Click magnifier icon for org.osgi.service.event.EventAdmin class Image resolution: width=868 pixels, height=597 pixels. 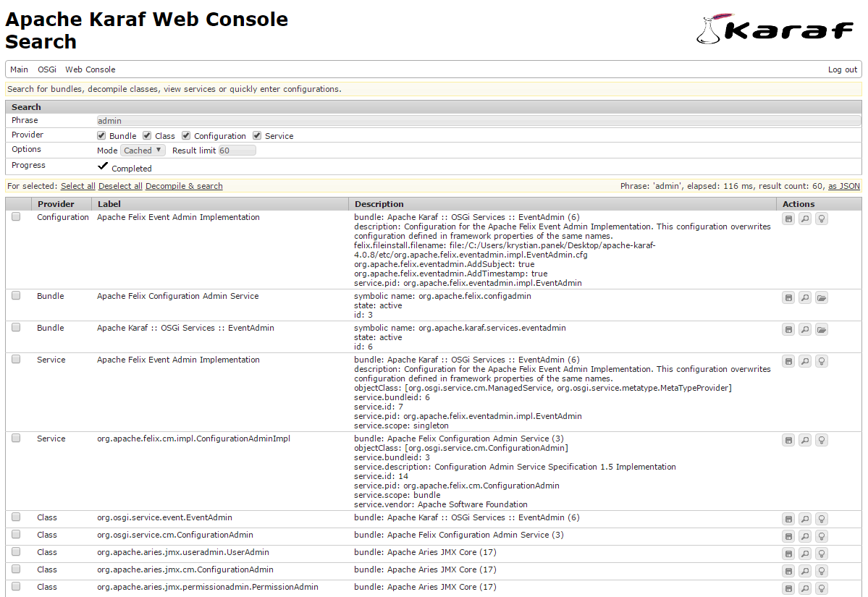(805, 520)
